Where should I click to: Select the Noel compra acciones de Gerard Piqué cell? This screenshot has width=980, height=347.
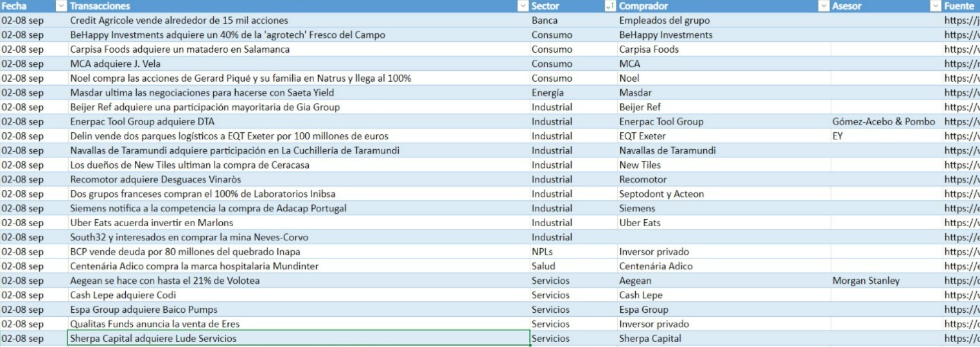pos(298,78)
